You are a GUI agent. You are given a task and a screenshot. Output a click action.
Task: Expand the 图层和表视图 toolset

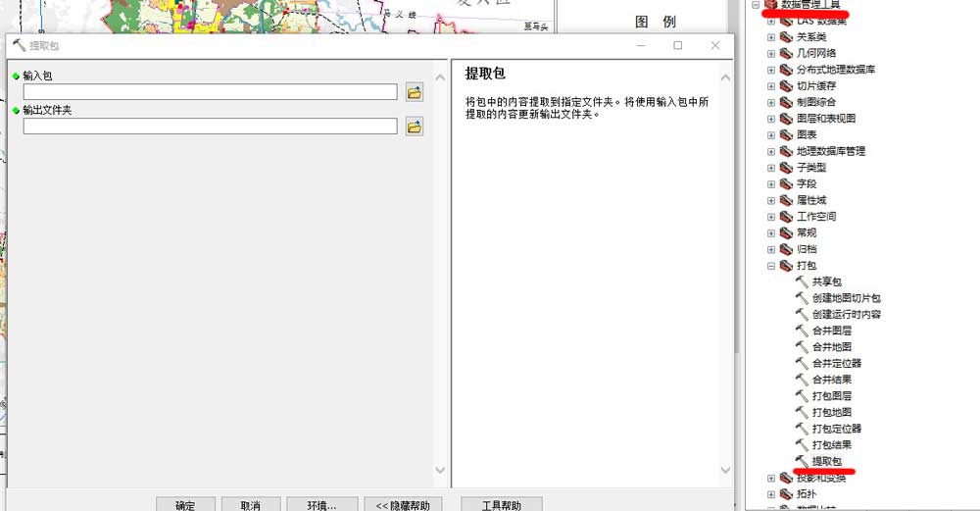pyautogui.click(x=771, y=119)
